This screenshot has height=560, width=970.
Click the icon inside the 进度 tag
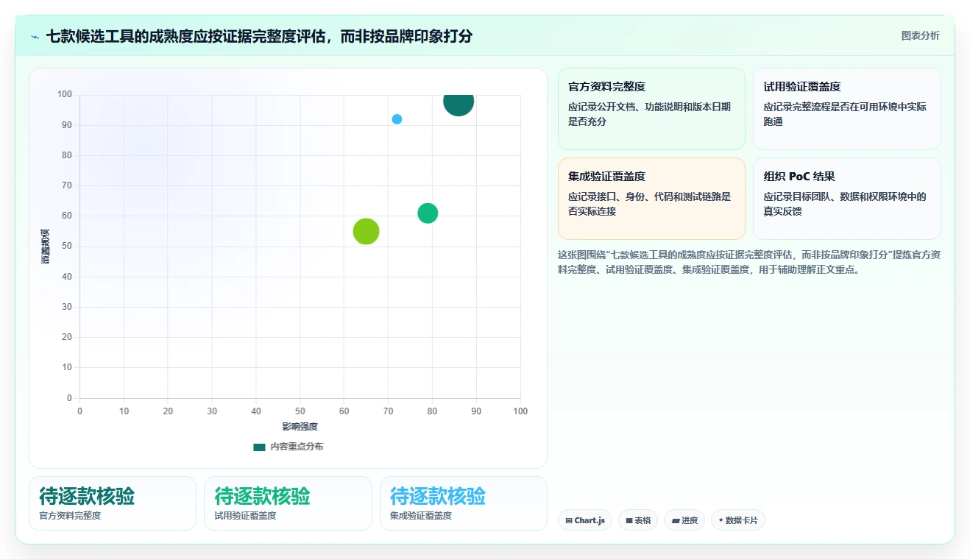(x=675, y=520)
